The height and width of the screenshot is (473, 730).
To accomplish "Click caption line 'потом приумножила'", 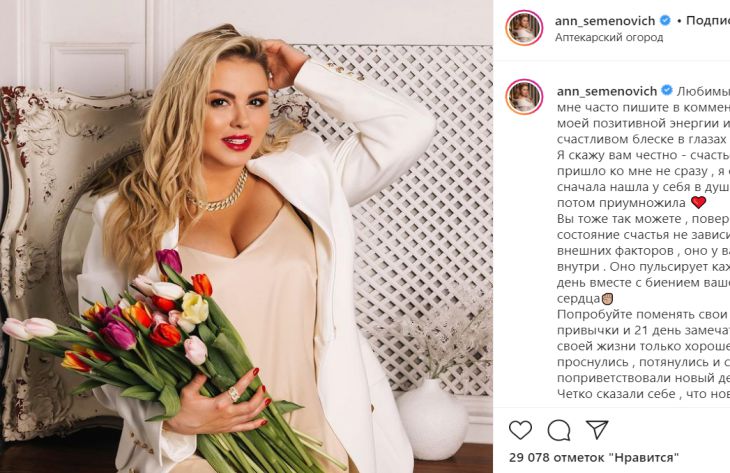I will click(621, 203).
